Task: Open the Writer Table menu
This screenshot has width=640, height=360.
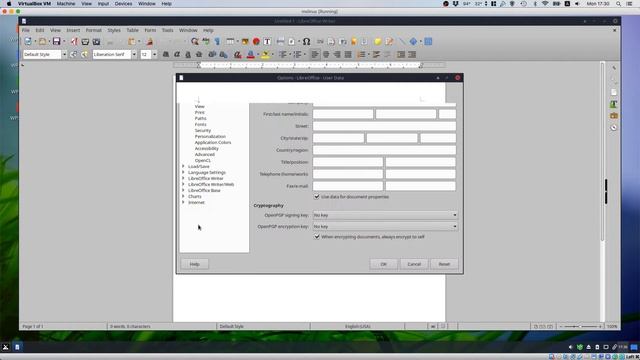Action: (132, 30)
